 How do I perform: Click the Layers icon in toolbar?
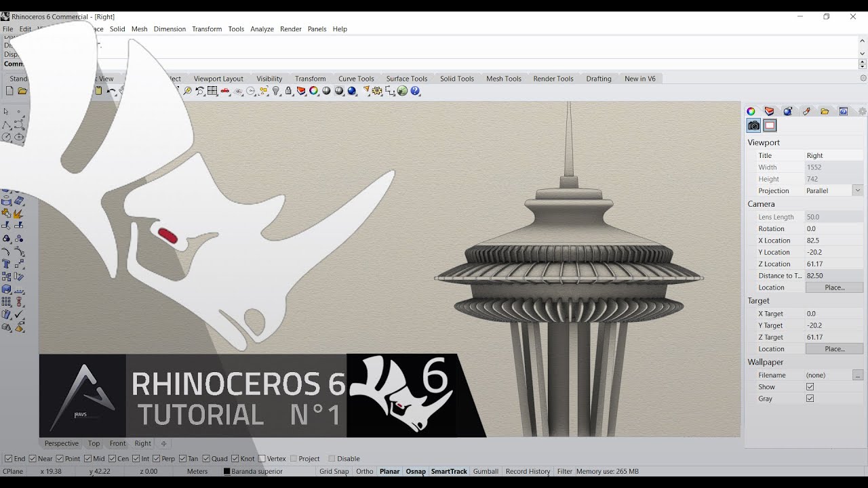300,91
